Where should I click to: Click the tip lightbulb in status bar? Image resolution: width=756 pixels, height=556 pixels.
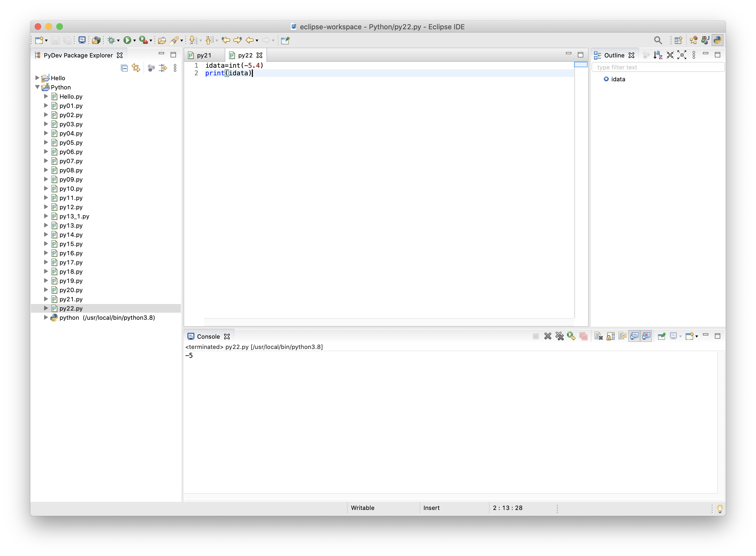pyautogui.click(x=720, y=509)
